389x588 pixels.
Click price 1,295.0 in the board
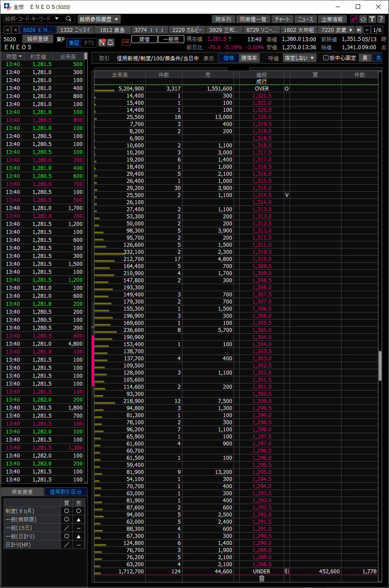[x=262, y=472]
